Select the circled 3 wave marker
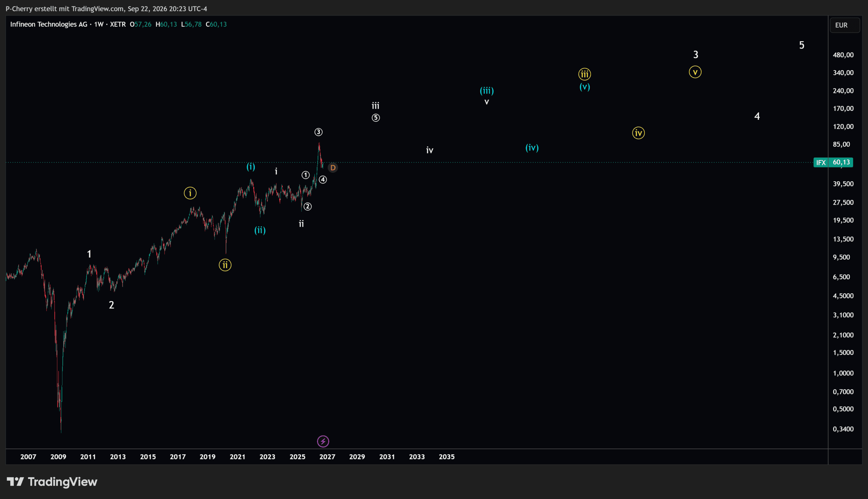The image size is (868, 499). [318, 132]
